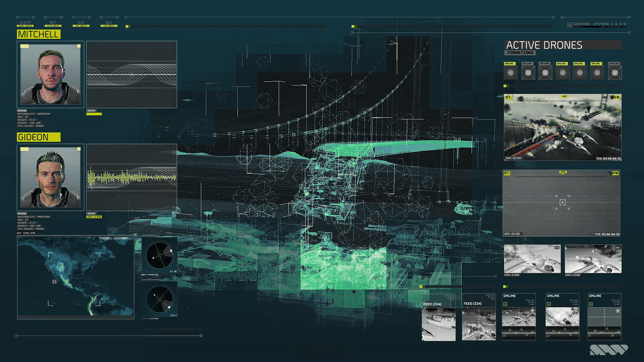Screen dimensions: 644x362
Task: Expand the middle ONLINE feed with the up arrow
Action: coord(576,311)
